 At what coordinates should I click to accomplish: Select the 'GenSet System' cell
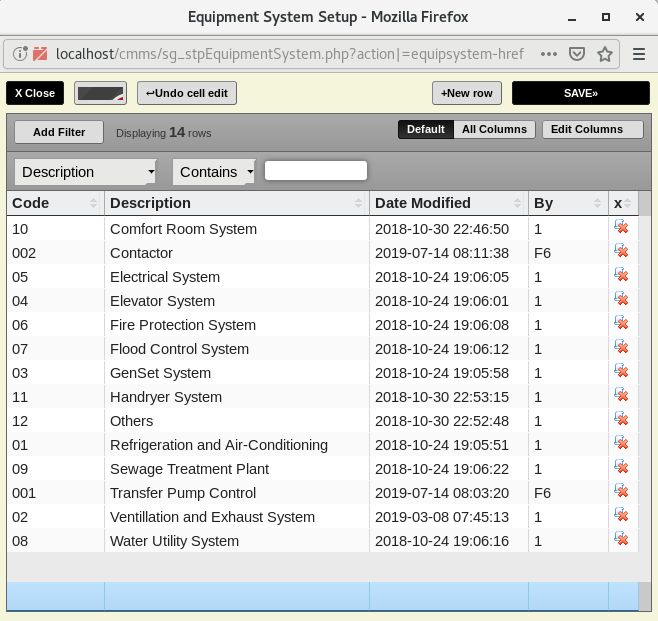tap(237, 373)
